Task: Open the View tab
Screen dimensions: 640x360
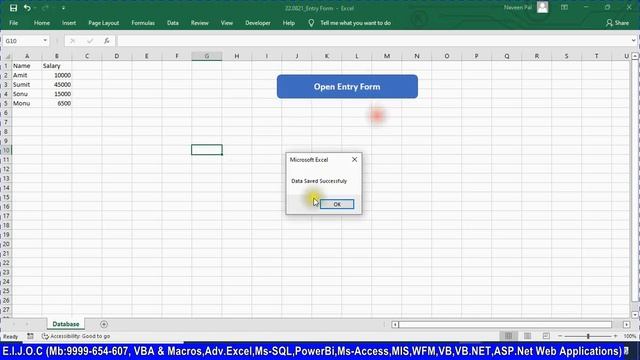Action: pyautogui.click(x=227, y=23)
